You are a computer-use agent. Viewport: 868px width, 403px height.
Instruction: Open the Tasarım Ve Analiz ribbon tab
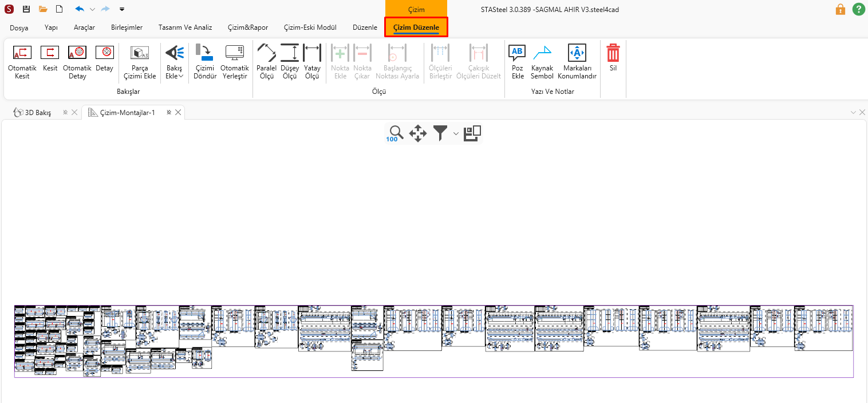pos(185,27)
